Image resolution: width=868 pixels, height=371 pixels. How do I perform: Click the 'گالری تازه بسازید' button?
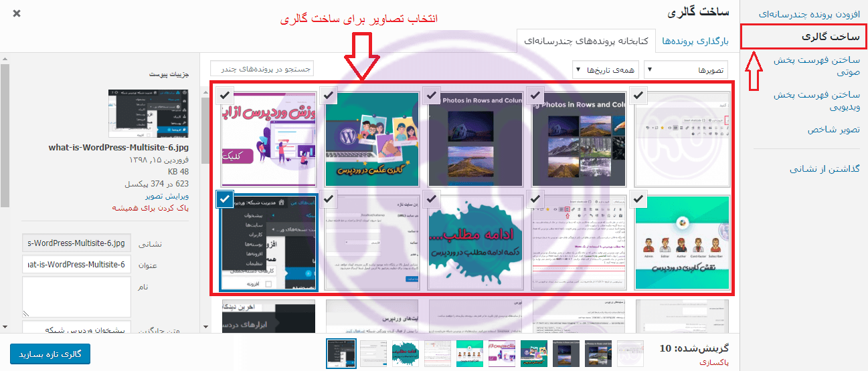tap(50, 354)
